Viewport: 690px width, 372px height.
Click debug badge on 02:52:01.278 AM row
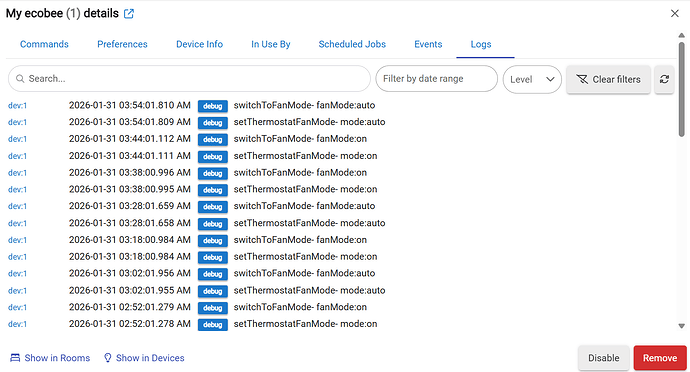point(213,325)
